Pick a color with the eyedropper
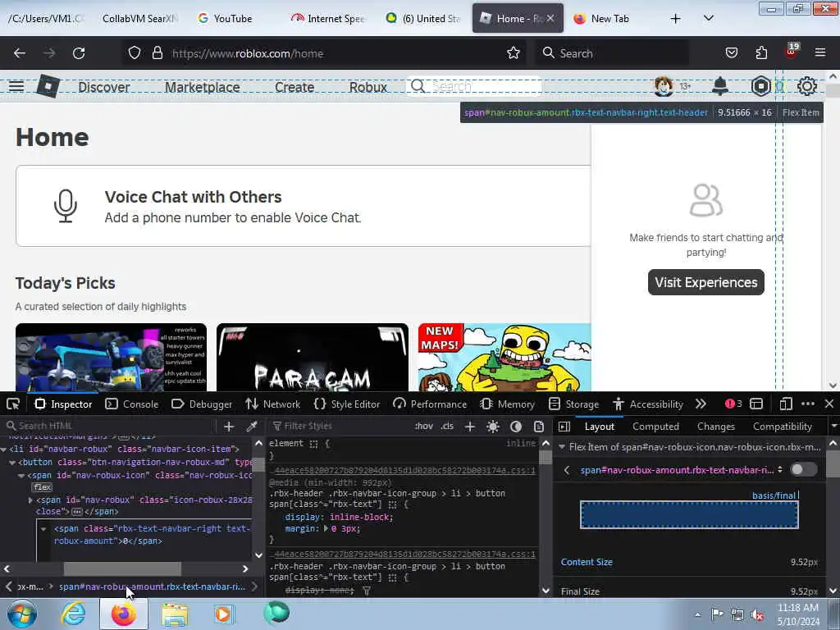 tap(251, 427)
